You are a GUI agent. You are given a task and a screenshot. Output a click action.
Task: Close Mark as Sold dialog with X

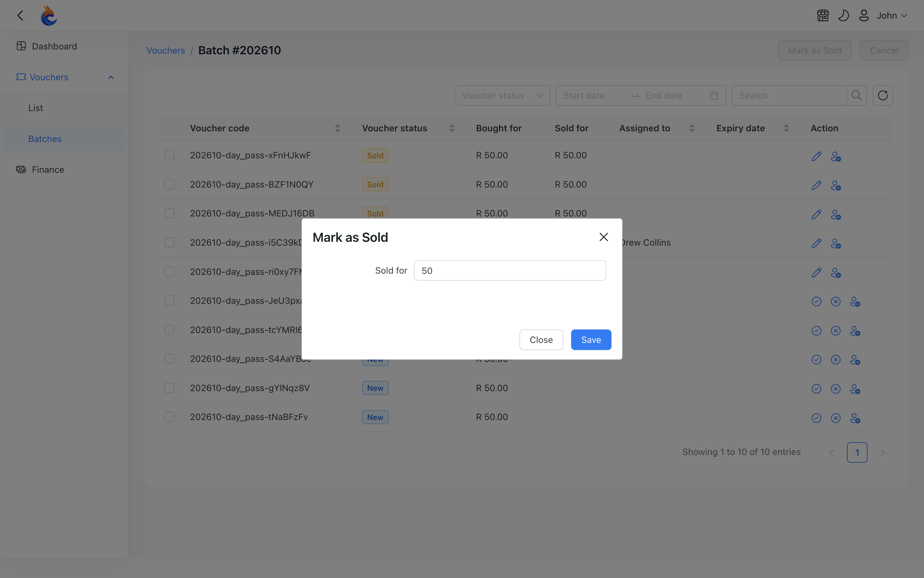[x=604, y=237]
